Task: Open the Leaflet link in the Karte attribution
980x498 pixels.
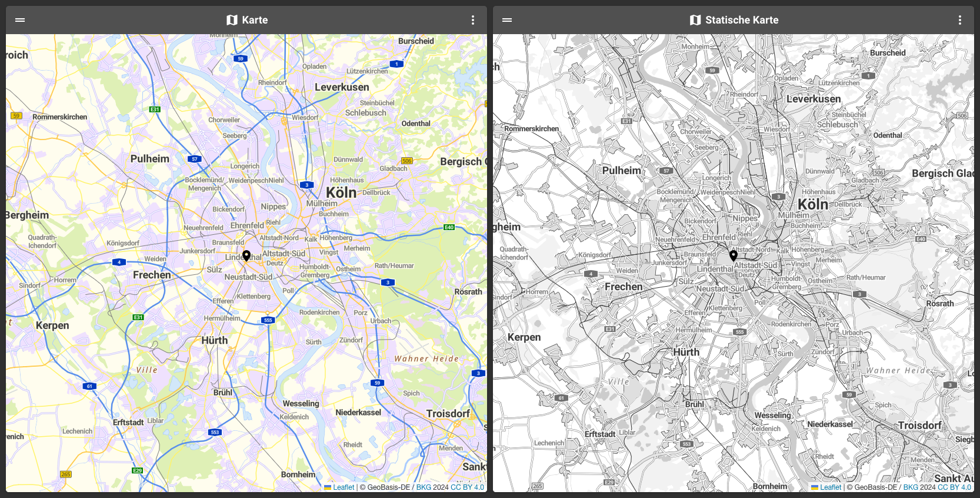Action: [x=343, y=487]
